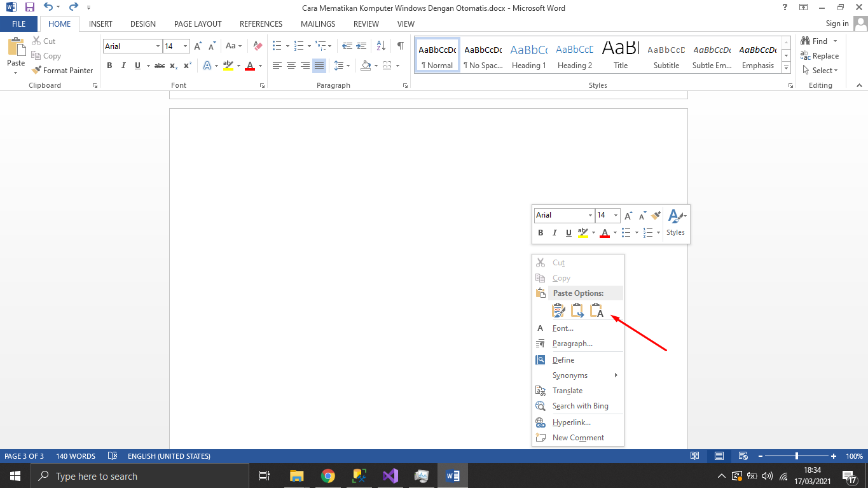Select New Comment in context menu

point(578,438)
